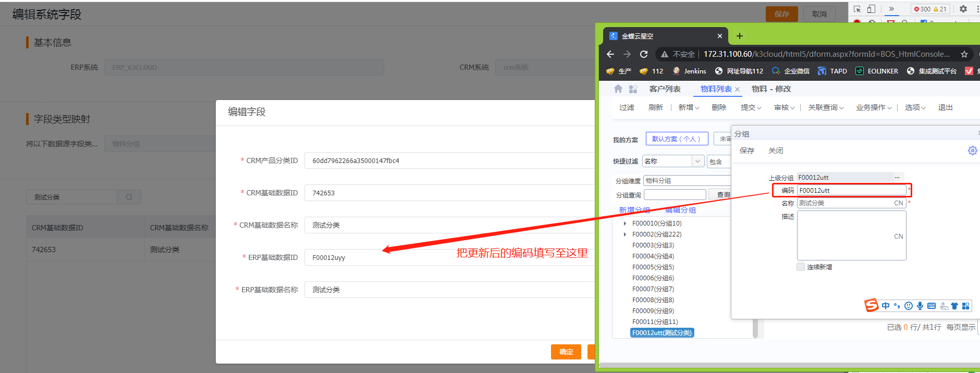Open Sogou soft keyboard icon
980x373 pixels.
932,306
